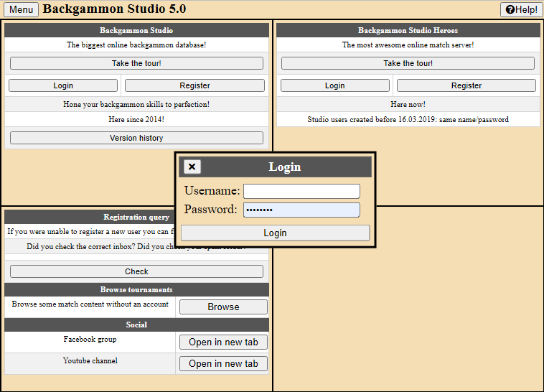Close the Login dialog with X
Screen dimensions: 544x392
click(x=192, y=167)
